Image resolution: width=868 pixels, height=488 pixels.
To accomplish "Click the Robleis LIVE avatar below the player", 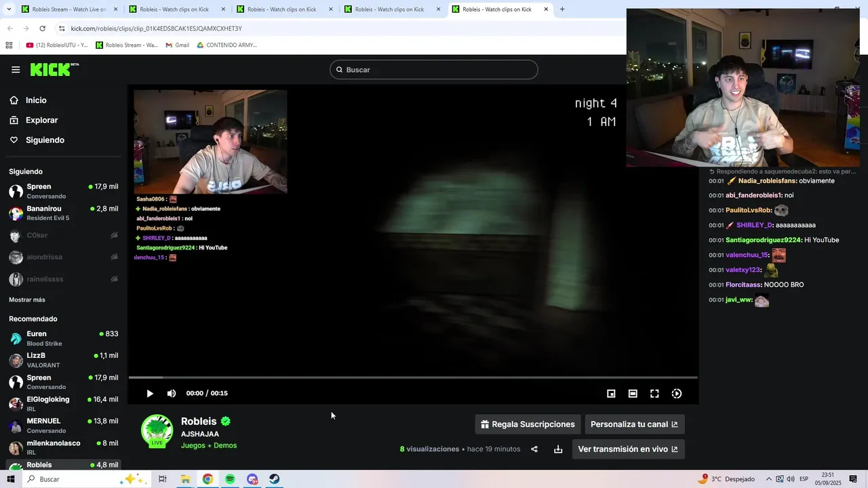I will [157, 431].
